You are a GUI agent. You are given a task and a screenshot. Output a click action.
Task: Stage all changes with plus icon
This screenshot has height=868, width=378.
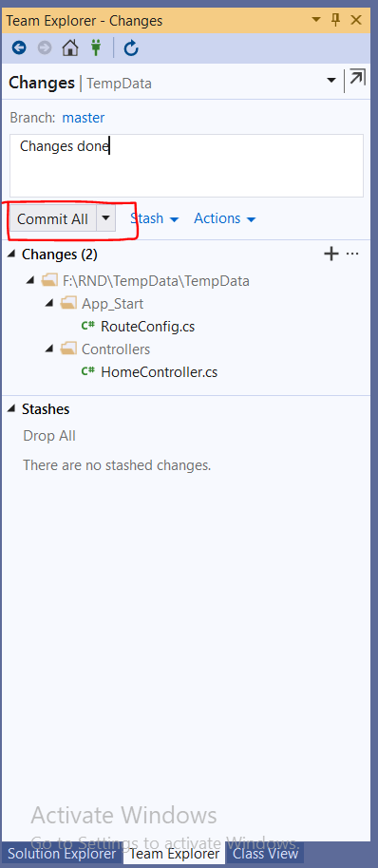(x=331, y=255)
